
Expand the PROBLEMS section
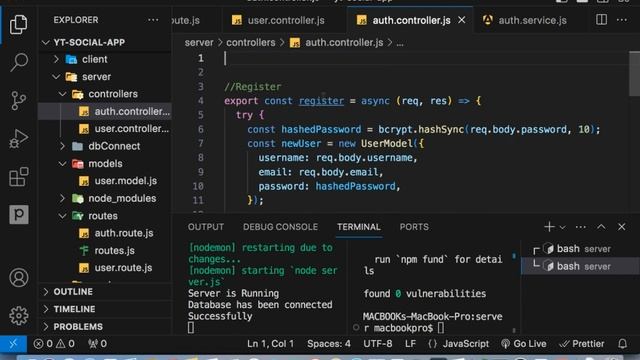point(105,327)
